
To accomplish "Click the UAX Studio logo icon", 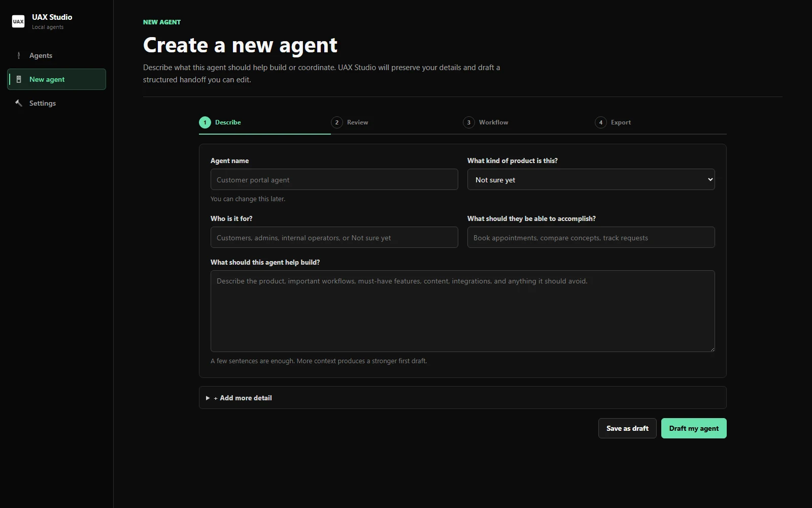I will 18,21.
